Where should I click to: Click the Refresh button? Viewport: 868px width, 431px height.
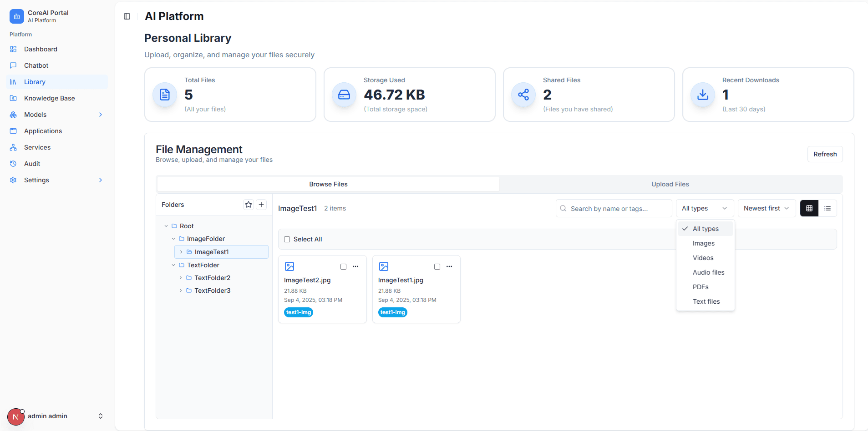(825, 154)
